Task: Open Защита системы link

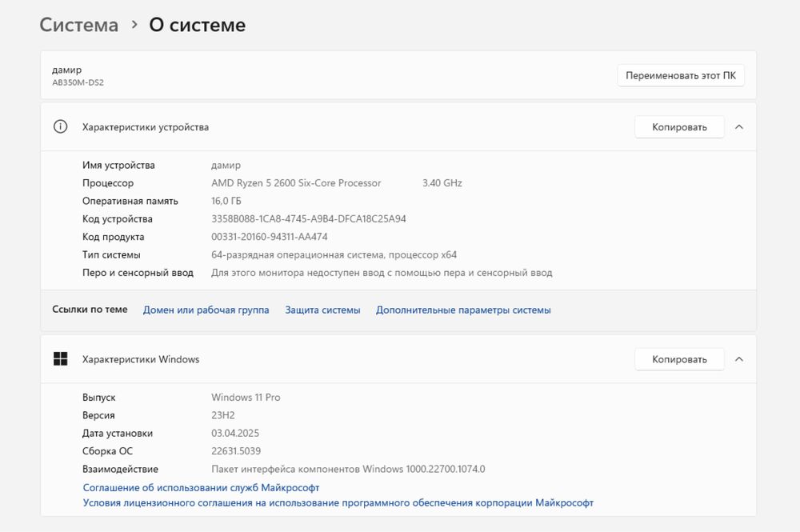Action: tap(322, 310)
